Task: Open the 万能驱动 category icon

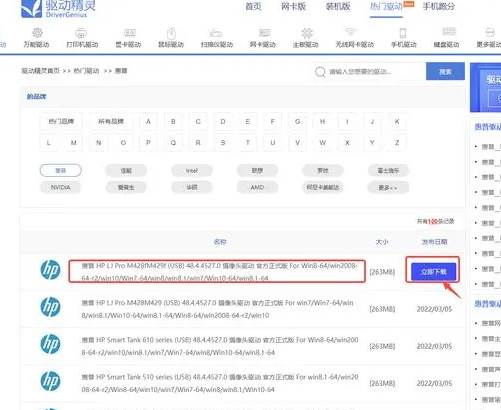Action: coord(37,33)
